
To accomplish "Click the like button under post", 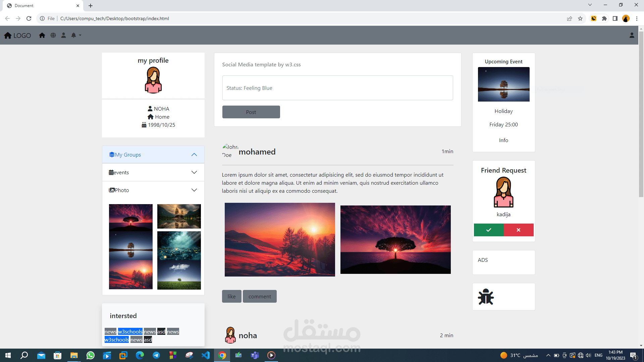I will tap(231, 296).
